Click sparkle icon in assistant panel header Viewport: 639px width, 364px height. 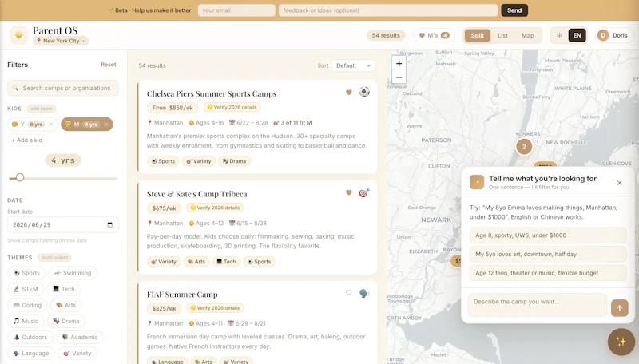(x=476, y=182)
